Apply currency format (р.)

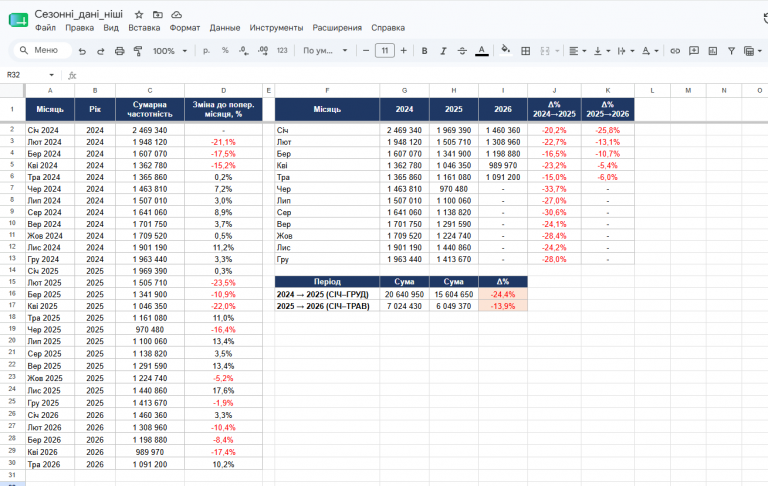pyautogui.click(x=206, y=50)
